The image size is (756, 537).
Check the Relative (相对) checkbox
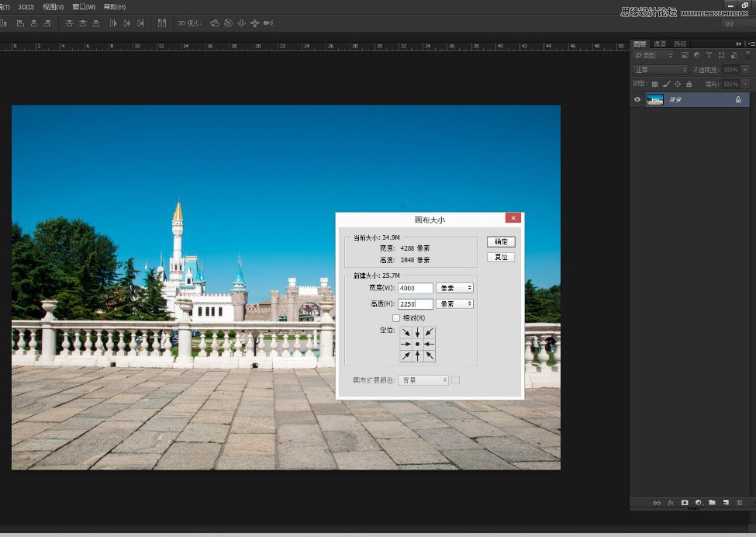click(x=396, y=318)
